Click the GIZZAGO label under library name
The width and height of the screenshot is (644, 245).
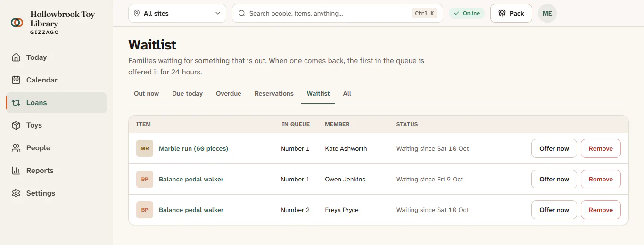tap(44, 32)
